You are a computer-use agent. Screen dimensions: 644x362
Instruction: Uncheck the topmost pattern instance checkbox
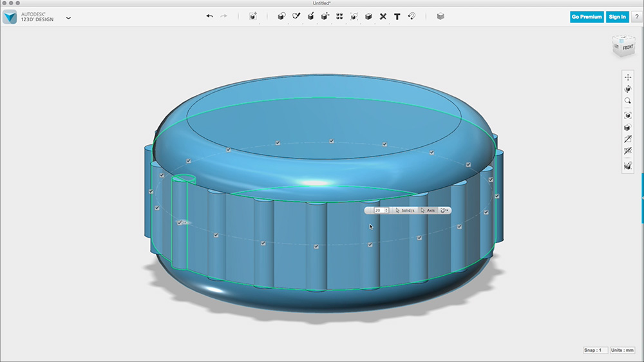coord(332,141)
